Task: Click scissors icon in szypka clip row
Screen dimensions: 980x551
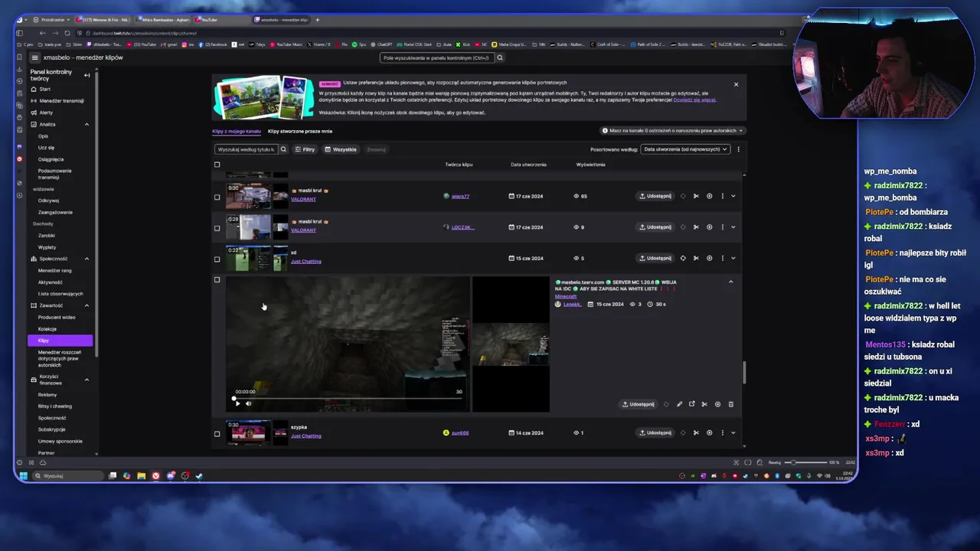Action: (x=696, y=432)
